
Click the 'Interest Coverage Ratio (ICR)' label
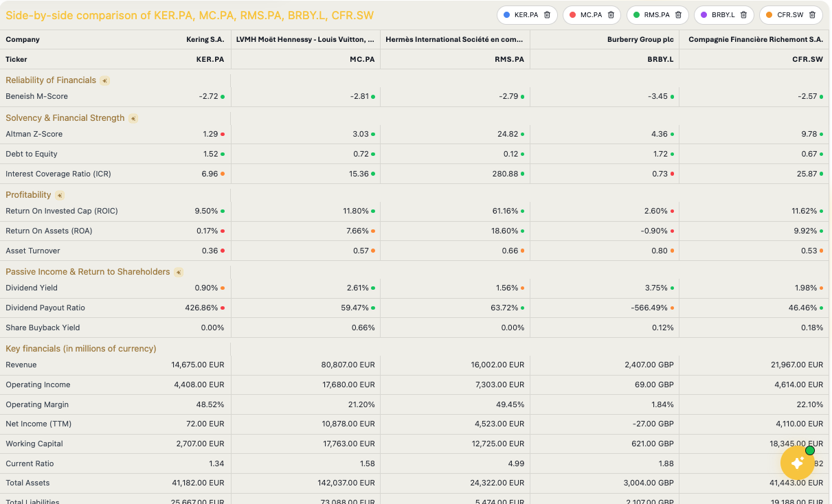[x=58, y=174]
